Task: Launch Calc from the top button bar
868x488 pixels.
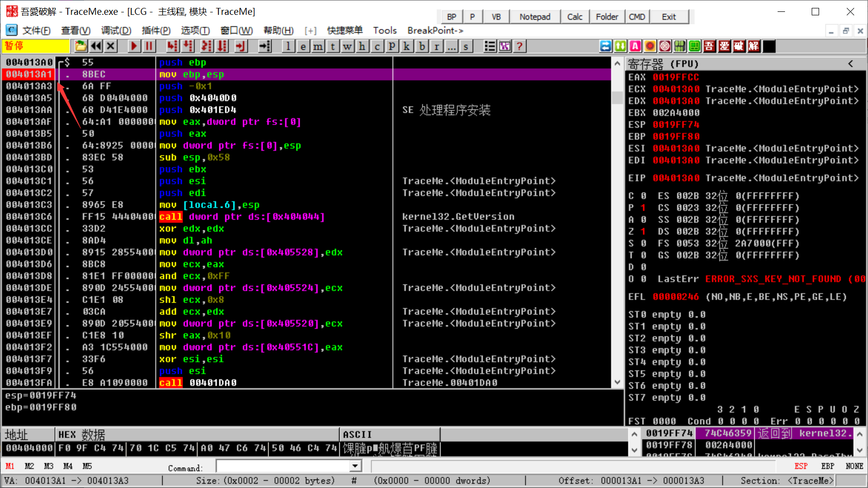Action: [575, 17]
